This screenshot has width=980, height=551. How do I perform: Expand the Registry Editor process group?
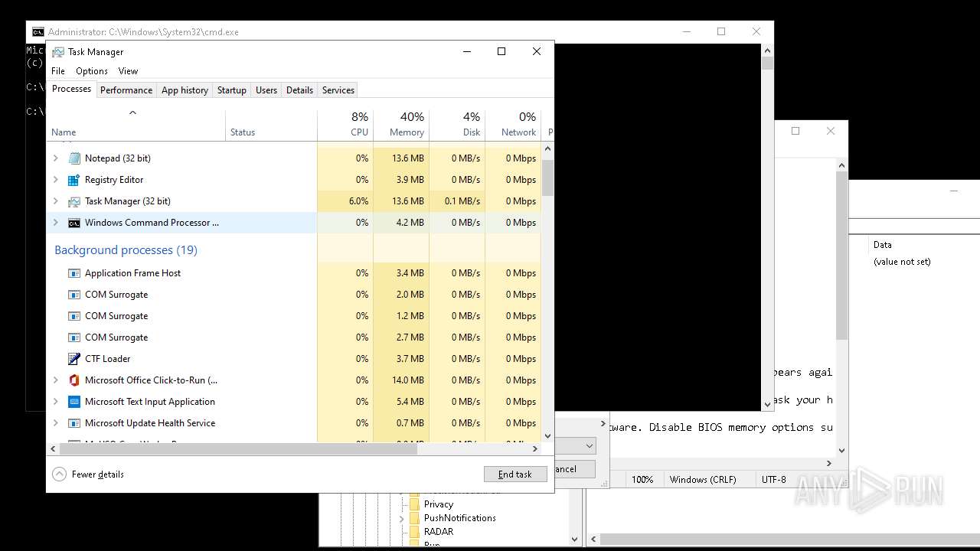(x=55, y=180)
